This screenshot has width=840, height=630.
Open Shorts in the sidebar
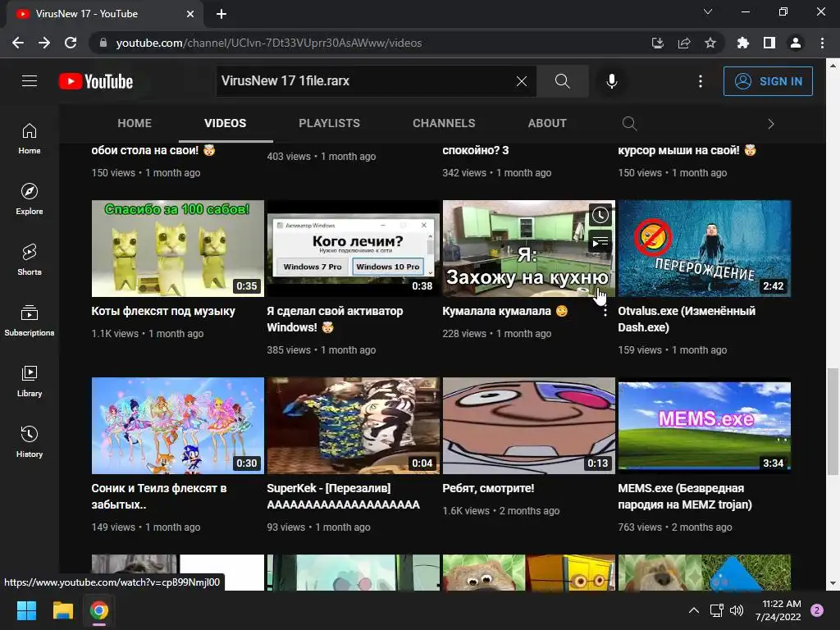[x=30, y=260]
